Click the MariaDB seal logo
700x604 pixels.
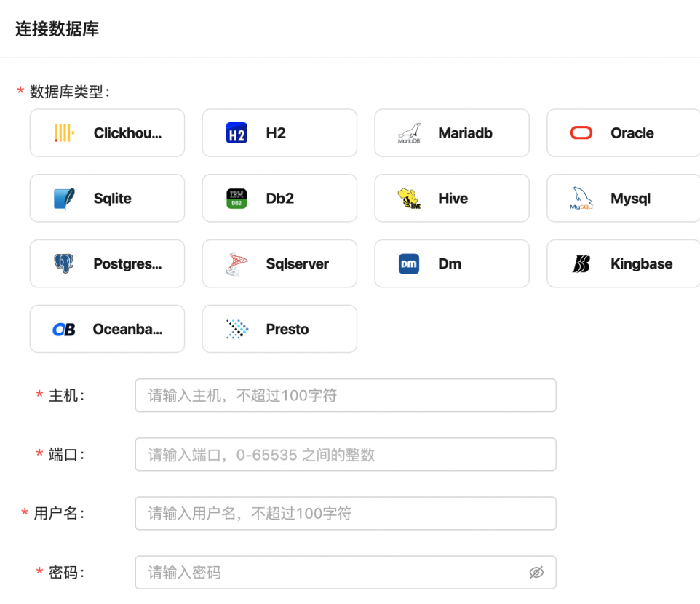[409, 133]
